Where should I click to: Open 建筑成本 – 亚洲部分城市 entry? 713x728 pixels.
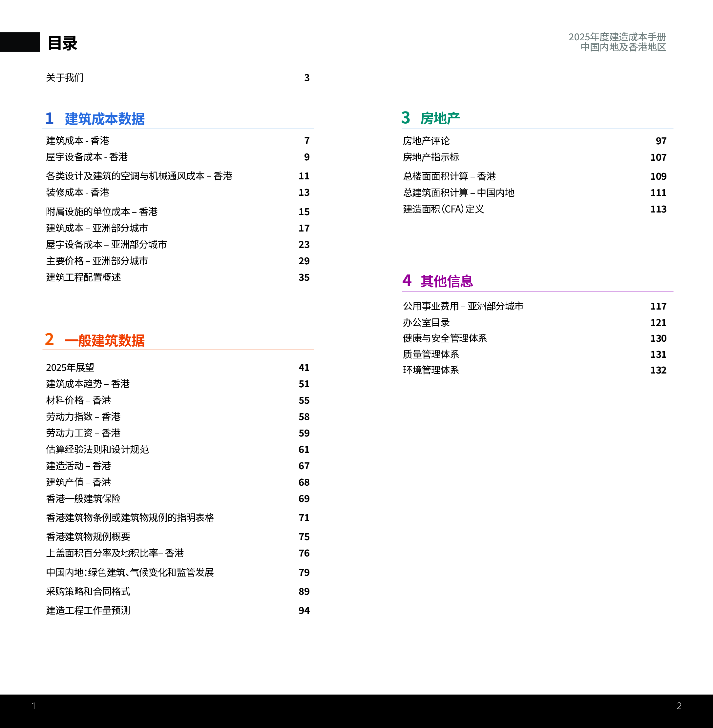tap(97, 228)
